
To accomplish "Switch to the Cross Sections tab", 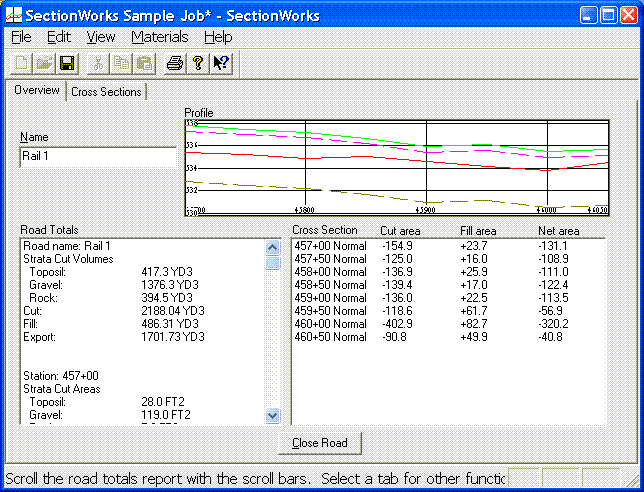I will click(106, 92).
